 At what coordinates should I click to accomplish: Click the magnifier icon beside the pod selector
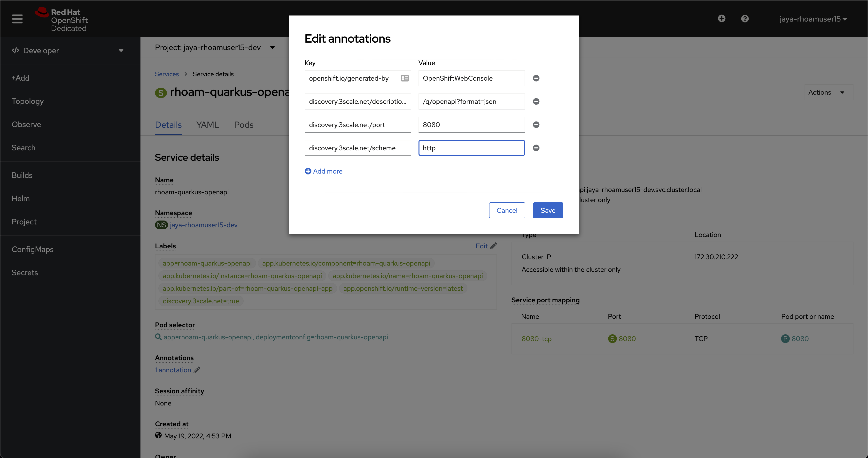click(158, 337)
